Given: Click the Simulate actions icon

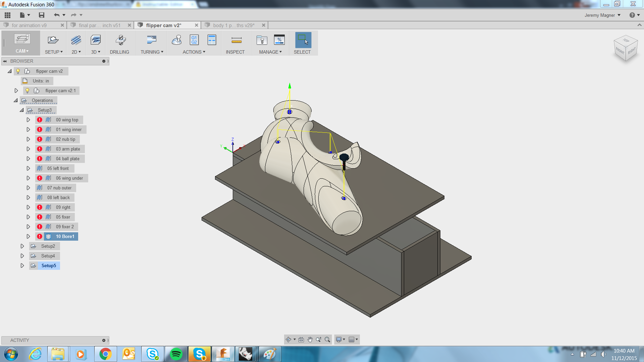Looking at the screenshot, I should 177,40.
